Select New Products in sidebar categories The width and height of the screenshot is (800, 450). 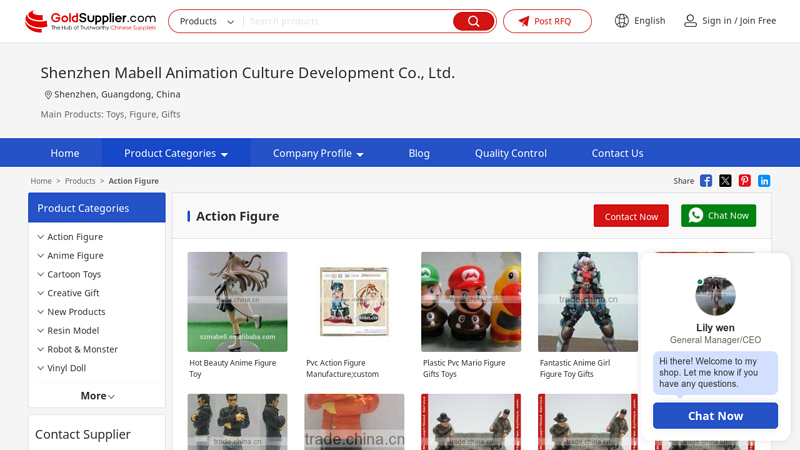[x=76, y=312]
